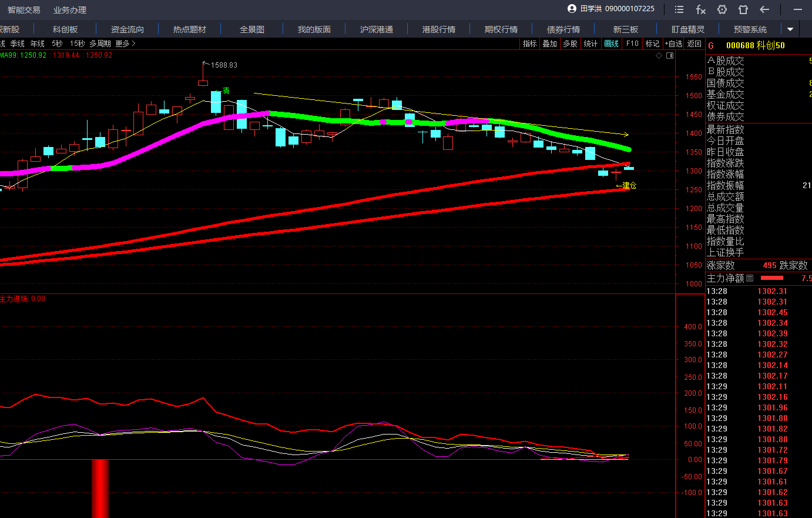
Task: Select the 年线 chart period
Action: pyautogui.click(x=38, y=44)
